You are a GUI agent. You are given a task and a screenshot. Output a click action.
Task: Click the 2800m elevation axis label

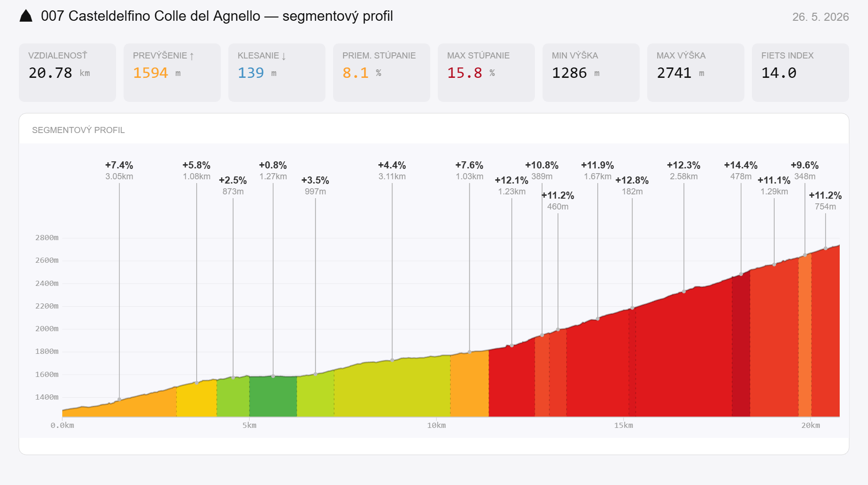47,238
